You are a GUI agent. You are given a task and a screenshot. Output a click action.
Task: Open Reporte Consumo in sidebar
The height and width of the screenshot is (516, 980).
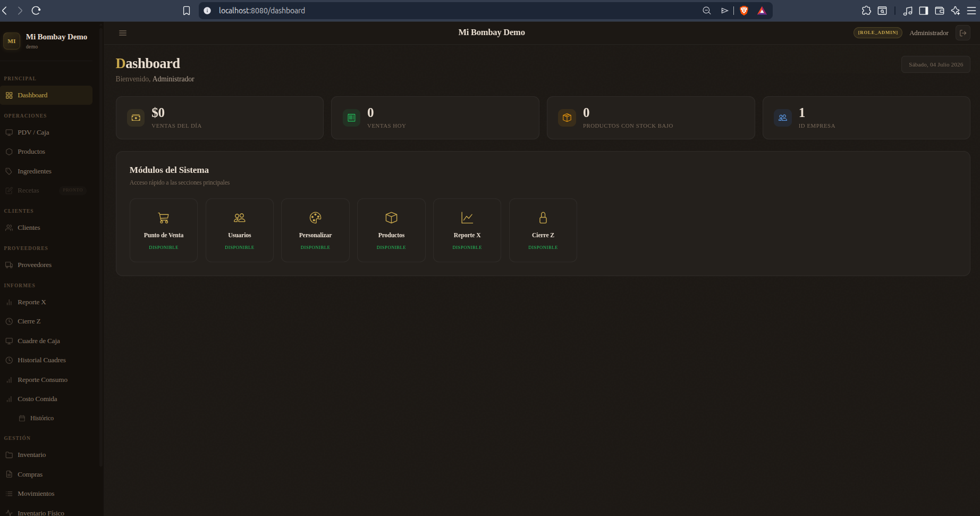pyautogui.click(x=46, y=380)
